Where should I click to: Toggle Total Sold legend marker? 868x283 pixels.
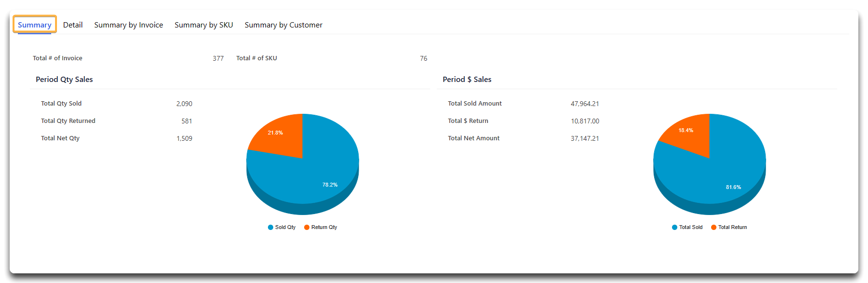pyautogui.click(x=675, y=228)
